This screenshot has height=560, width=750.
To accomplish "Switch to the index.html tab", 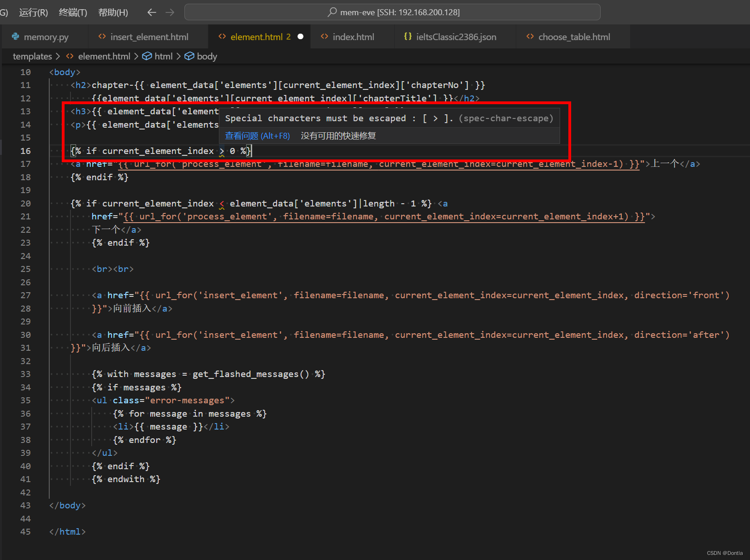I will point(353,36).
